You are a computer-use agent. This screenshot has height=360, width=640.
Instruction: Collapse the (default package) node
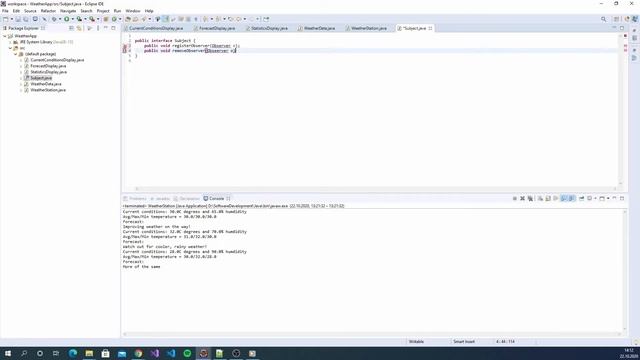(x=16, y=54)
